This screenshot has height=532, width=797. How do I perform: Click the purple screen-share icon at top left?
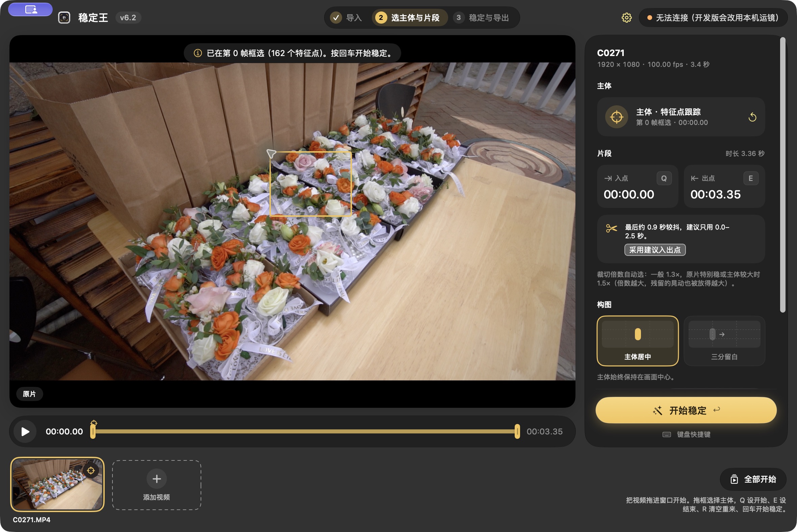[30, 9]
